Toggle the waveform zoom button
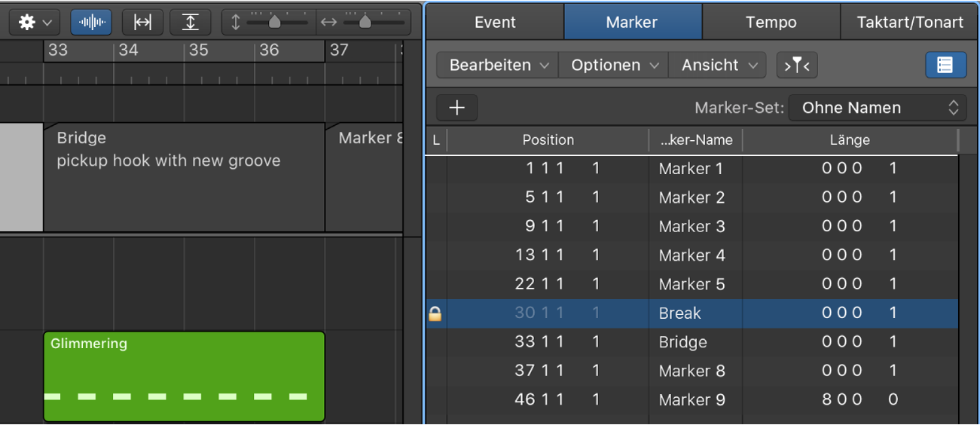Screen dimensions: 980x425 [x=91, y=23]
